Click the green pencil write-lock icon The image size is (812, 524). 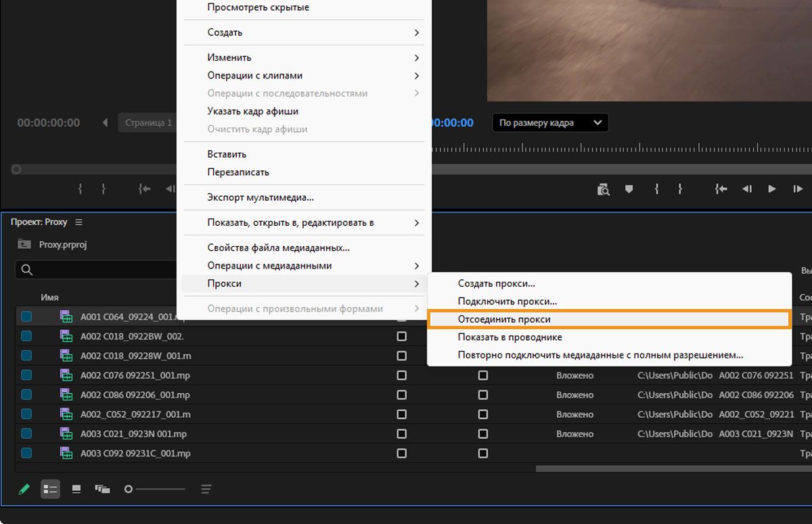(24, 489)
